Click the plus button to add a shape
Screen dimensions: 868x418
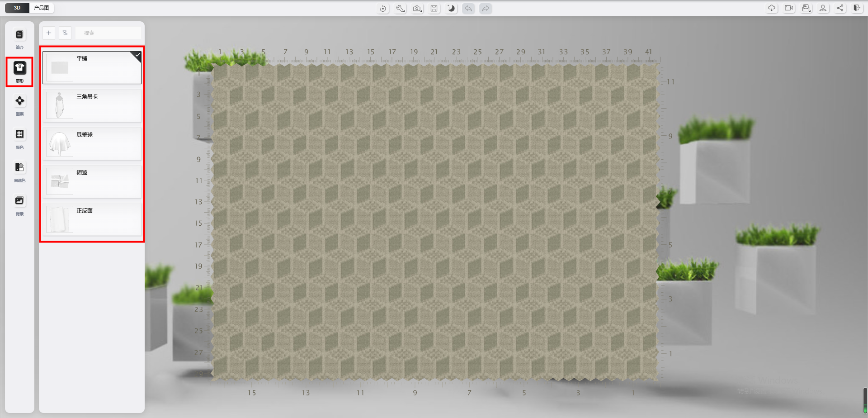(49, 33)
